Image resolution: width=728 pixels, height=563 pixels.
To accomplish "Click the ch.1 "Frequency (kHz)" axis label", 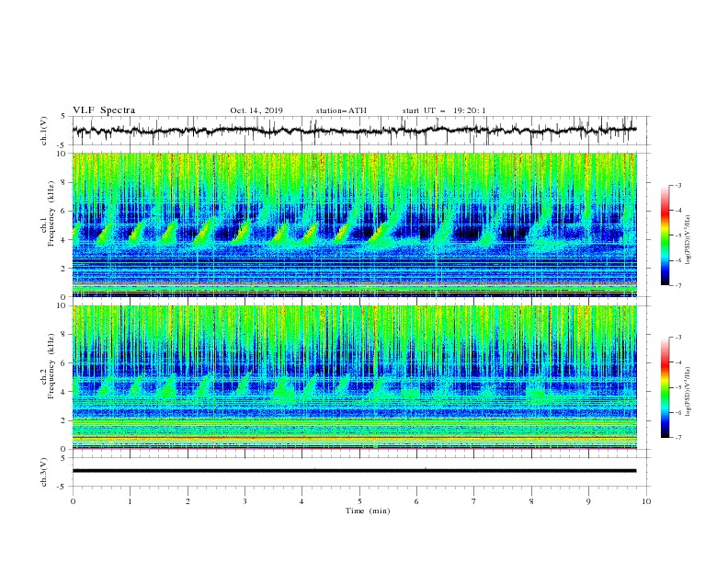I will 51,214.
